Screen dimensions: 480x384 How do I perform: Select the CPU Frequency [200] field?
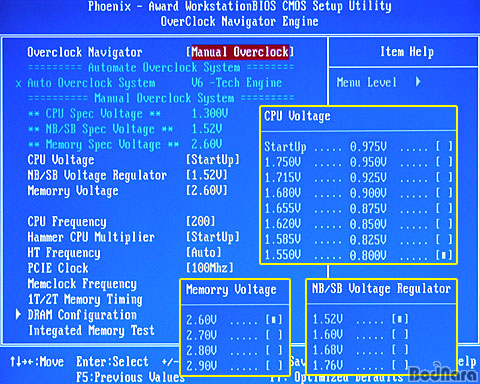point(201,221)
